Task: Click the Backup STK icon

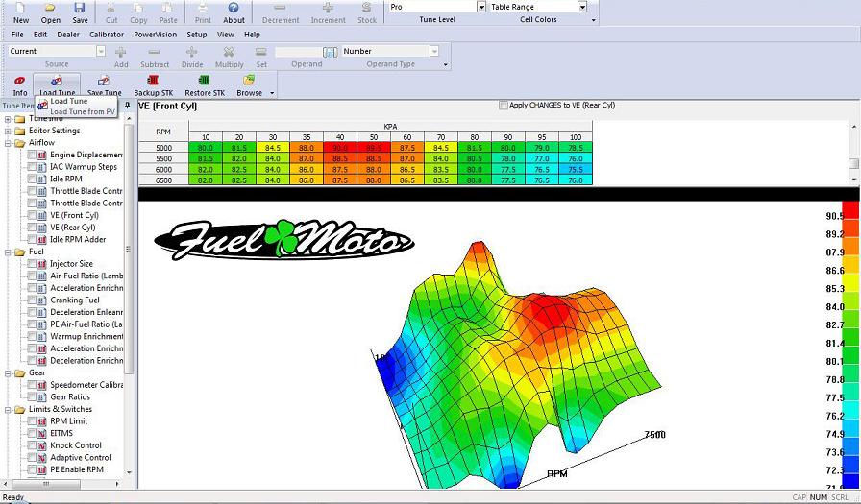Action: tap(153, 81)
